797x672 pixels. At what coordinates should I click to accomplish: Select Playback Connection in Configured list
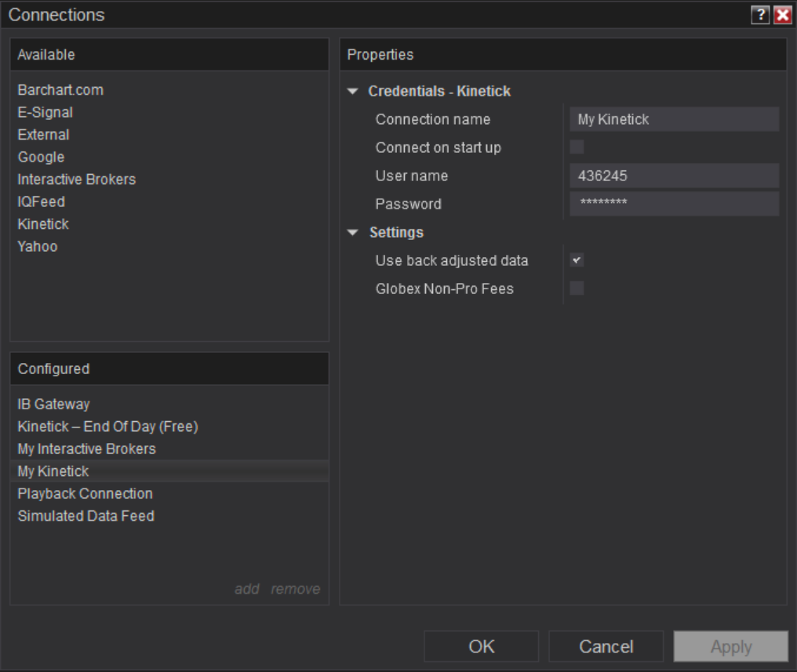pos(86,494)
